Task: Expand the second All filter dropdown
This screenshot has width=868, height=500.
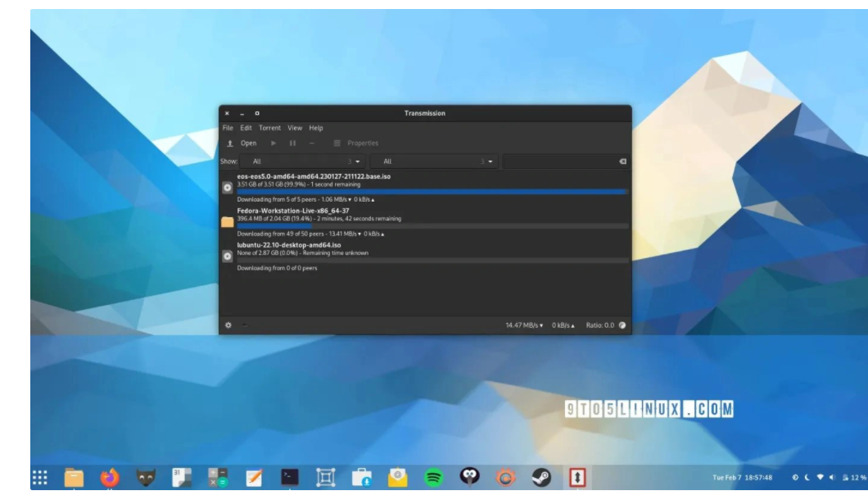Action: (x=433, y=161)
